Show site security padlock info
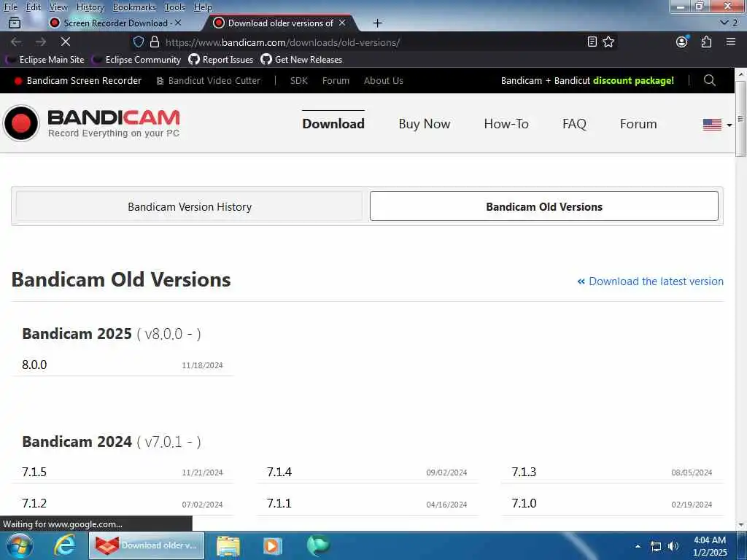 pyautogui.click(x=155, y=42)
